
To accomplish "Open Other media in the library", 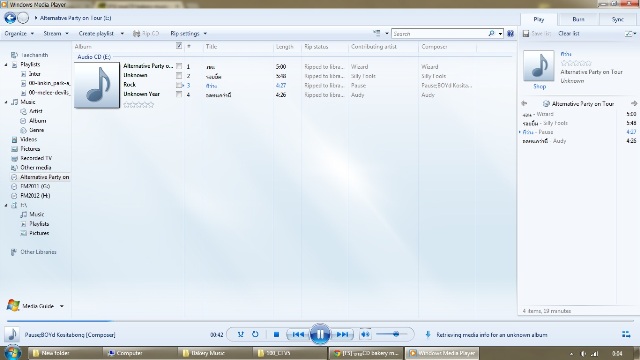I will point(36,168).
